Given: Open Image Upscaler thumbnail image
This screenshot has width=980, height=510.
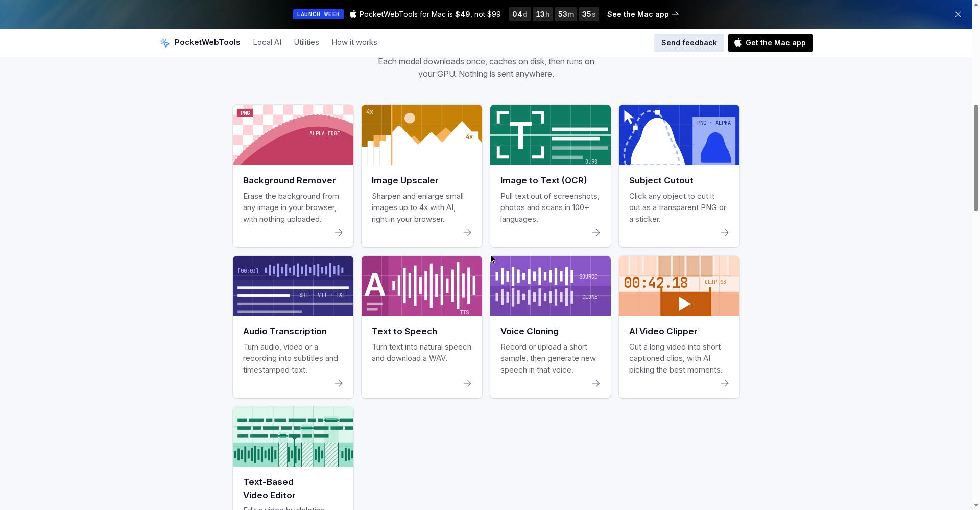Looking at the screenshot, I should pyautogui.click(x=422, y=135).
